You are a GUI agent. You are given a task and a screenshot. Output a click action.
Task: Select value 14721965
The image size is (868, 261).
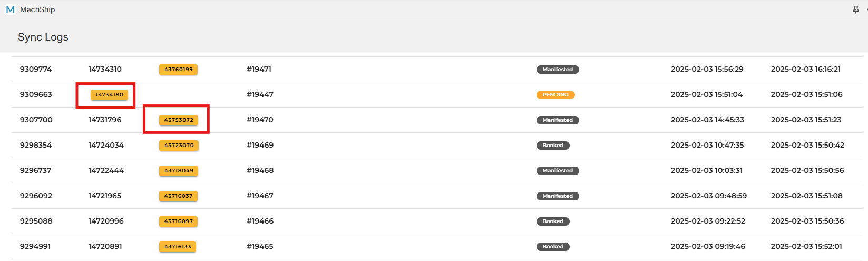click(x=105, y=196)
